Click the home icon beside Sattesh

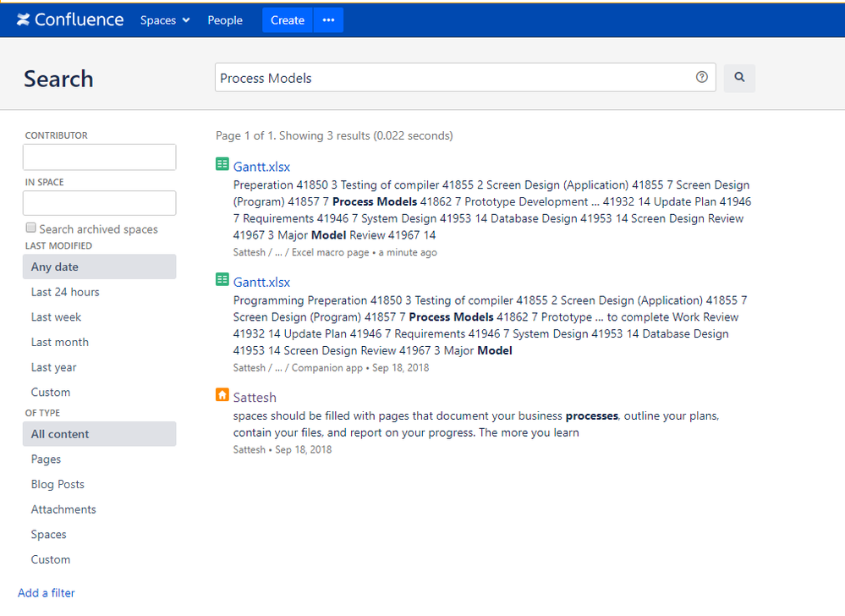point(222,394)
